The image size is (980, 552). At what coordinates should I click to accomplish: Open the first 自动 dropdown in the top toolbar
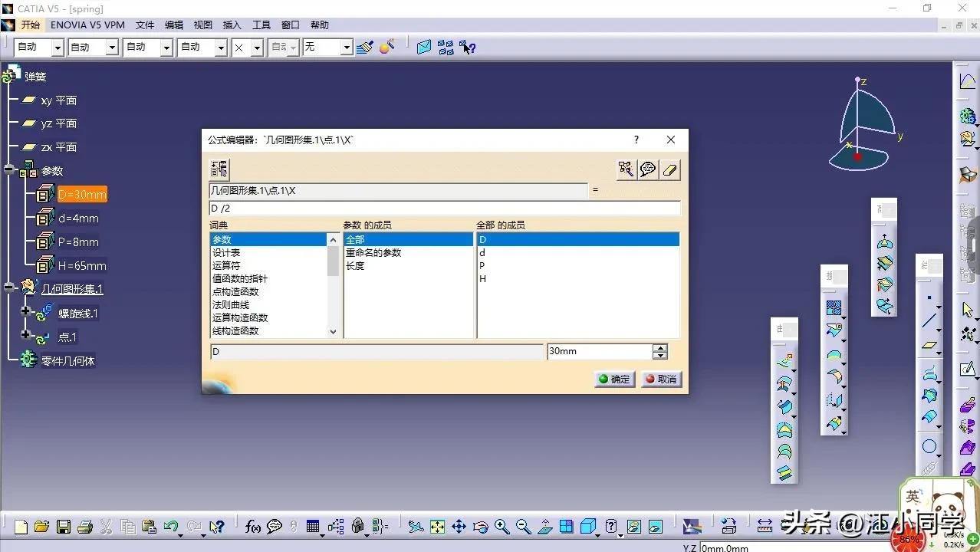point(57,47)
